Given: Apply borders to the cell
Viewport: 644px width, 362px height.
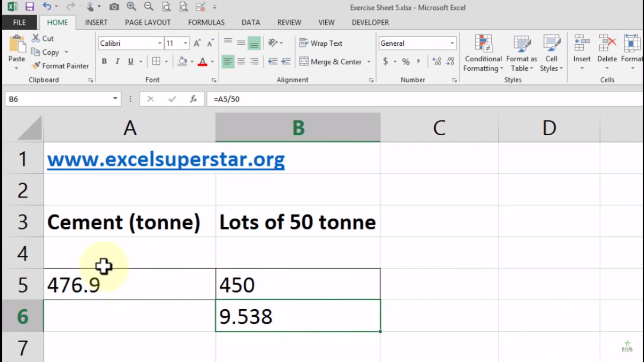Looking at the screenshot, I should click(156, 61).
